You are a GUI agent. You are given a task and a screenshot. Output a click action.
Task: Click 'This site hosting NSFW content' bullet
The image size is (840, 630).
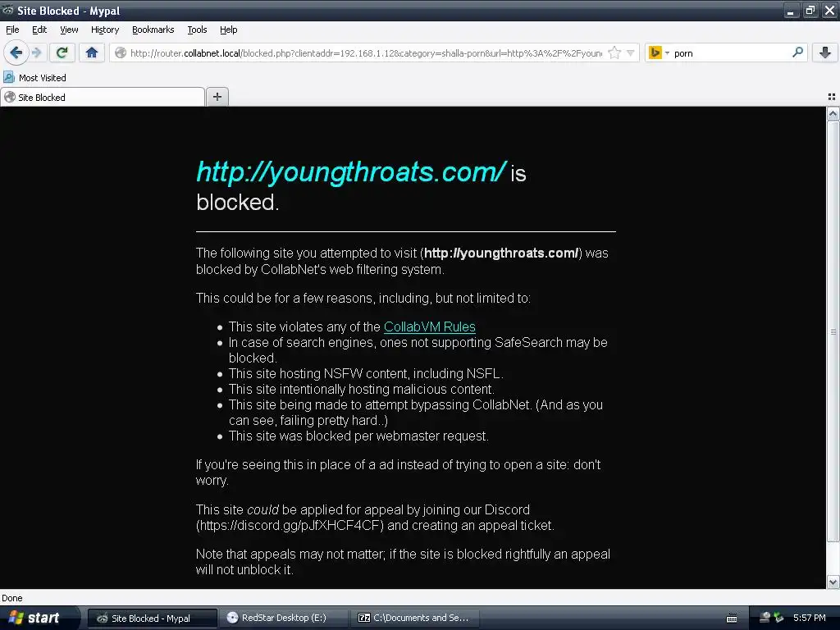tap(366, 373)
